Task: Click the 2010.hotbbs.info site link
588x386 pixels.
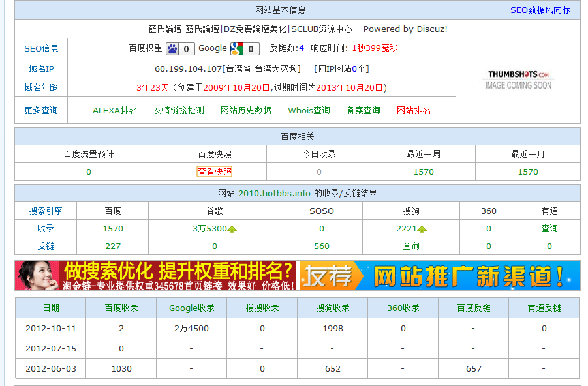Action: [x=274, y=194]
